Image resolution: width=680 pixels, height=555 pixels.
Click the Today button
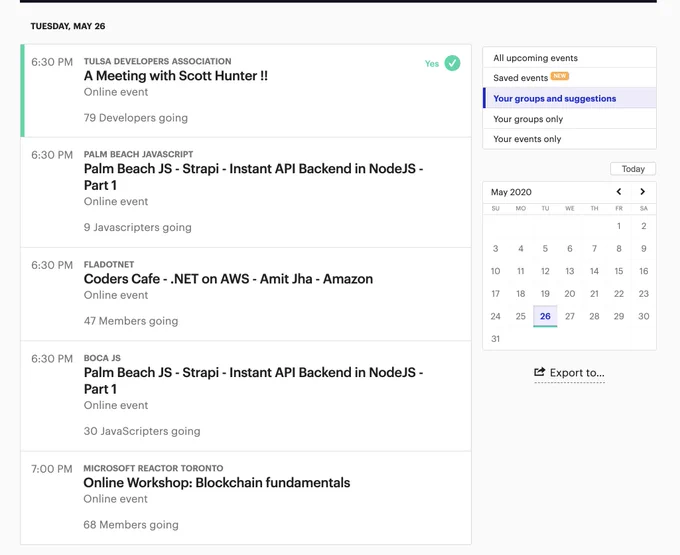pos(633,169)
